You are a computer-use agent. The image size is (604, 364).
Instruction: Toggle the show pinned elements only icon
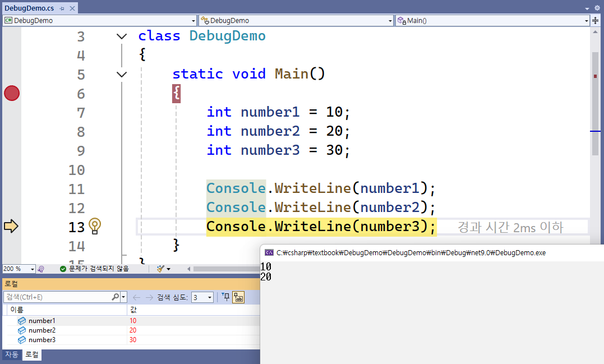pos(225,297)
